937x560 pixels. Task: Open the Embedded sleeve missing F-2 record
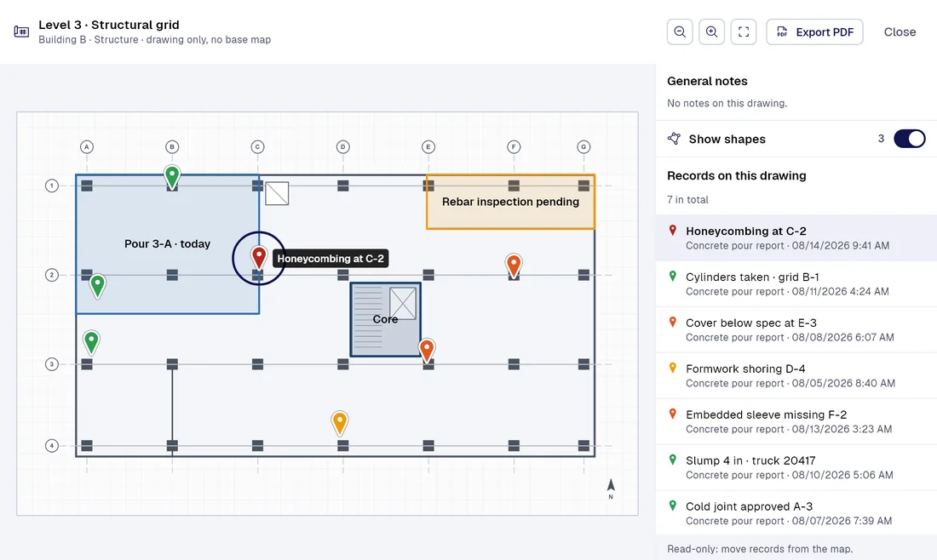[796, 421]
